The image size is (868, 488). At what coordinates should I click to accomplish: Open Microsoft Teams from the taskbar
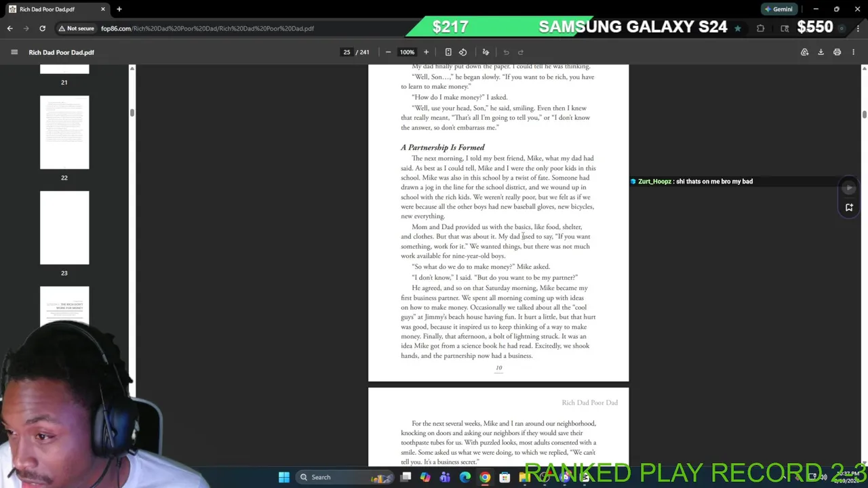pyautogui.click(x=445, y=477)
